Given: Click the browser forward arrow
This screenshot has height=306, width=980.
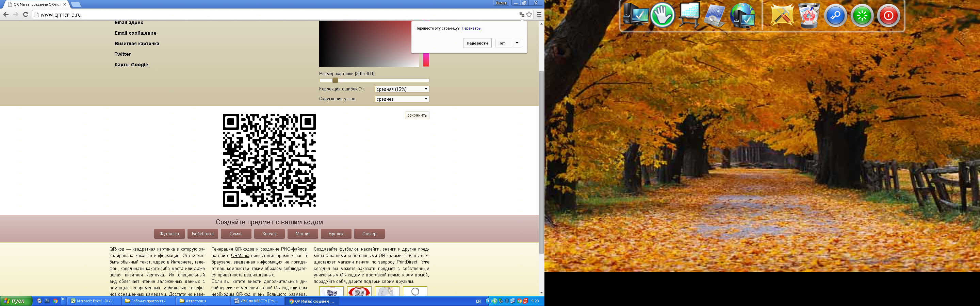Looking at the screenshot, I should pos(16,14).
